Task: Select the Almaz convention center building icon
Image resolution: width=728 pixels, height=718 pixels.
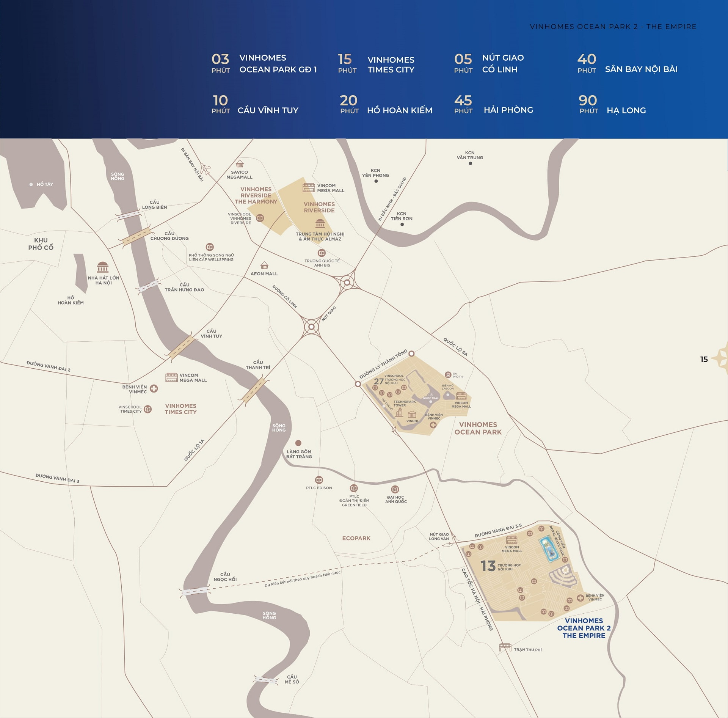Action: tap(320, 223)
